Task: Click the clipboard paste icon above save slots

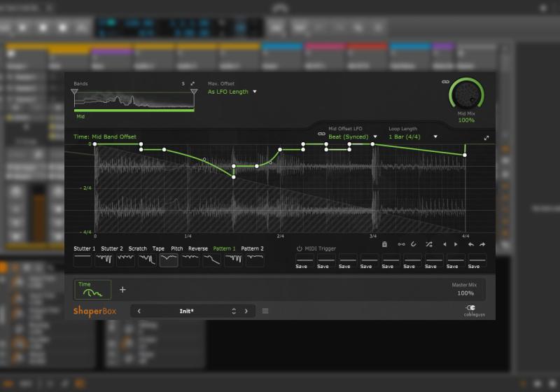Action: point(385,244)
